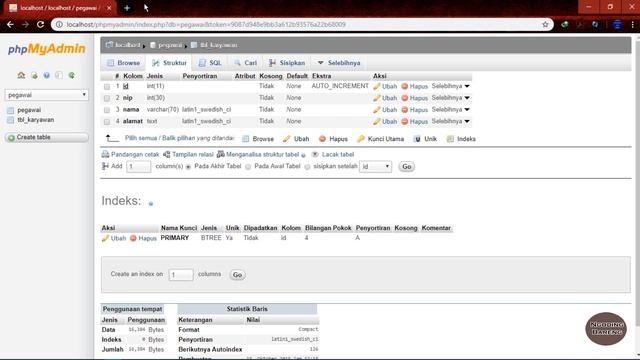The width and height of the screenshot is (640, 360).
Task: Click the Add columns number field
Action: click(138, 167)
